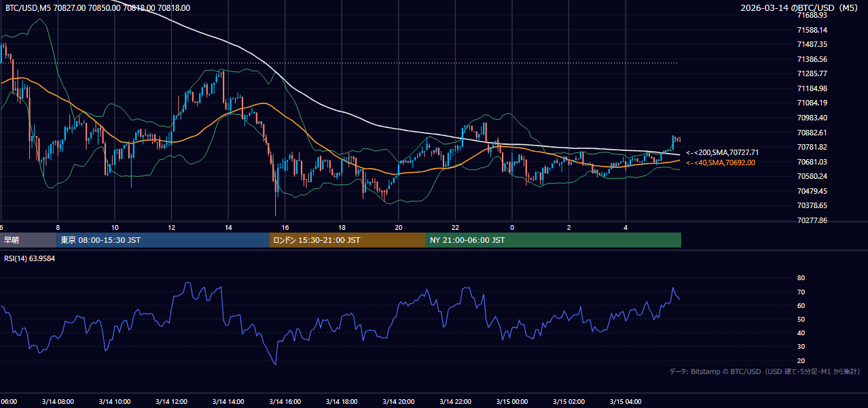Click the bottom time label 3/15 04:00
The height and width of the screenshot is (408, 868).
tap(626, 402)
